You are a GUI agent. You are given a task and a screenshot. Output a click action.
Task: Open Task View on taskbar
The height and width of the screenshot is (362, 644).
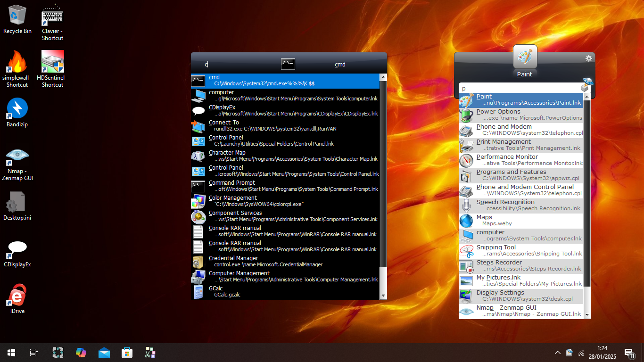click(x=34, y=353)
